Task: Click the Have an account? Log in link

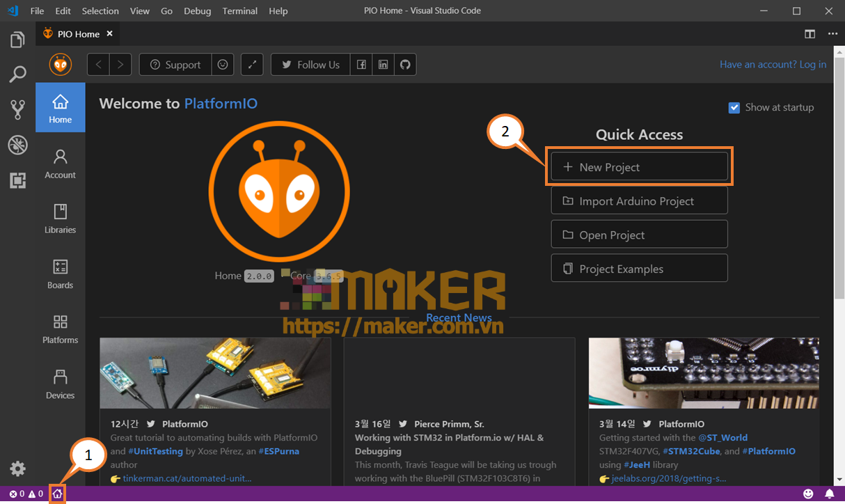Action: [773, 64]
